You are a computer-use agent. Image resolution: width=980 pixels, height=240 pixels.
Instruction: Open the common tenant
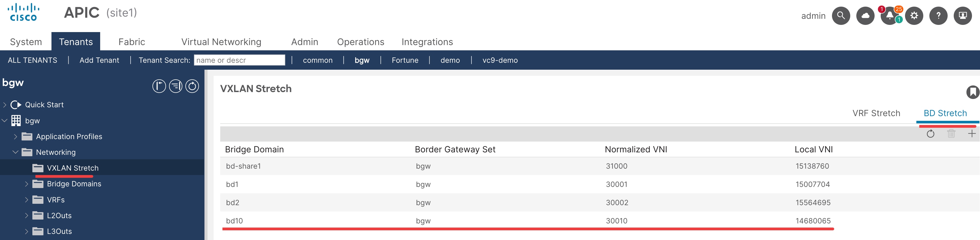click(x=317, y=60)
